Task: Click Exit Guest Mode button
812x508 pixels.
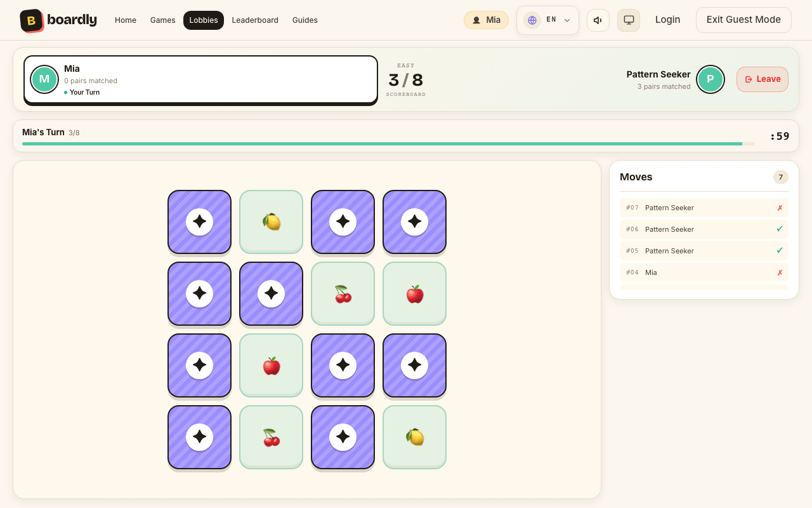Action: [743, 20]
